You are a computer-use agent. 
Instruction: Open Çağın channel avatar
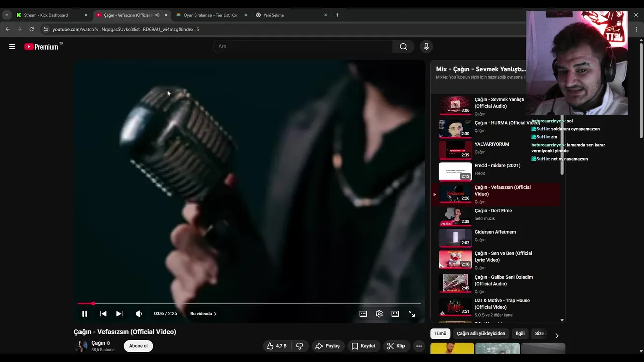point(80,346)
